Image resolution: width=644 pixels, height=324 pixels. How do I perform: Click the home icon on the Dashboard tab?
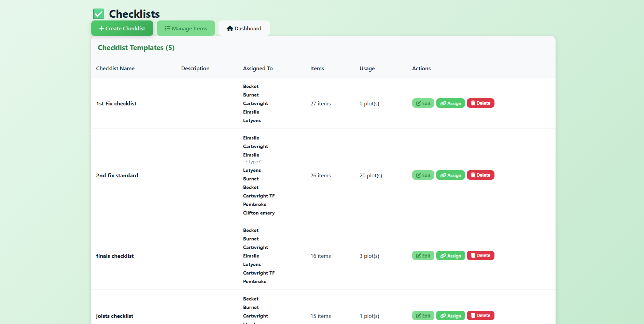229,28
